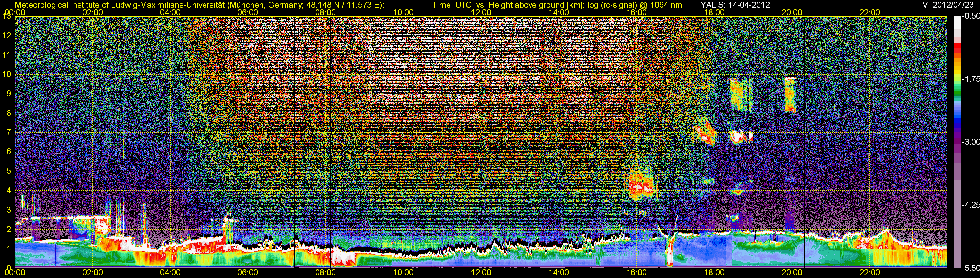Select the 18:00 tick on the bottom axis
Image resolution: width=980 pixels, height=278 pixels.
(x=714, y=273)
